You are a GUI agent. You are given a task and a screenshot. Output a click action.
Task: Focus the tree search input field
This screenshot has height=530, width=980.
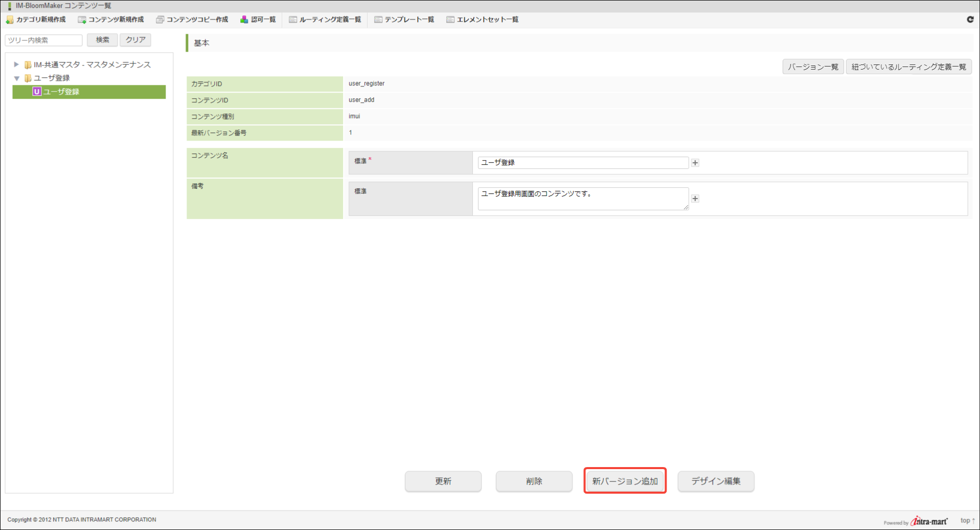pos(44,40)
